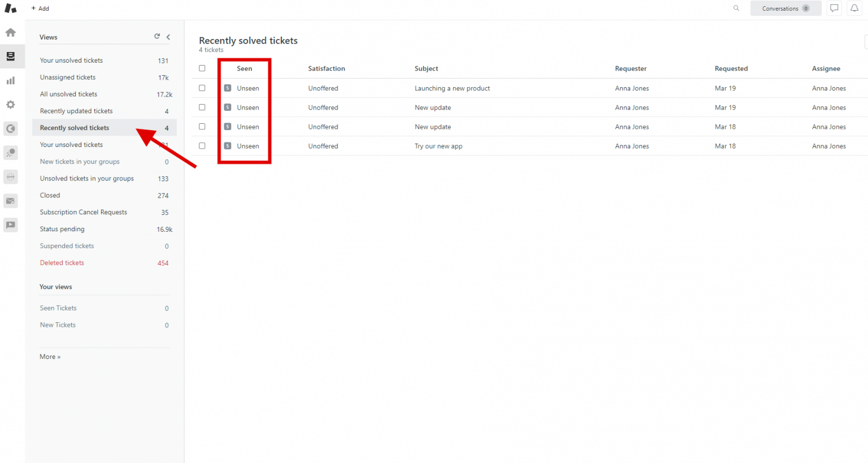Select the checkbox for 'Launching a new product'

click(x=202, y=88)
